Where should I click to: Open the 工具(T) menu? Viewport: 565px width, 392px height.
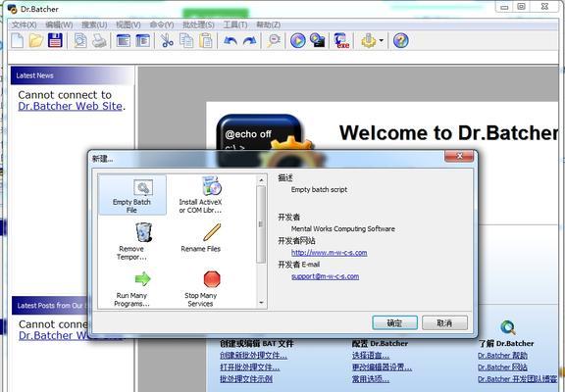(235, 24)
